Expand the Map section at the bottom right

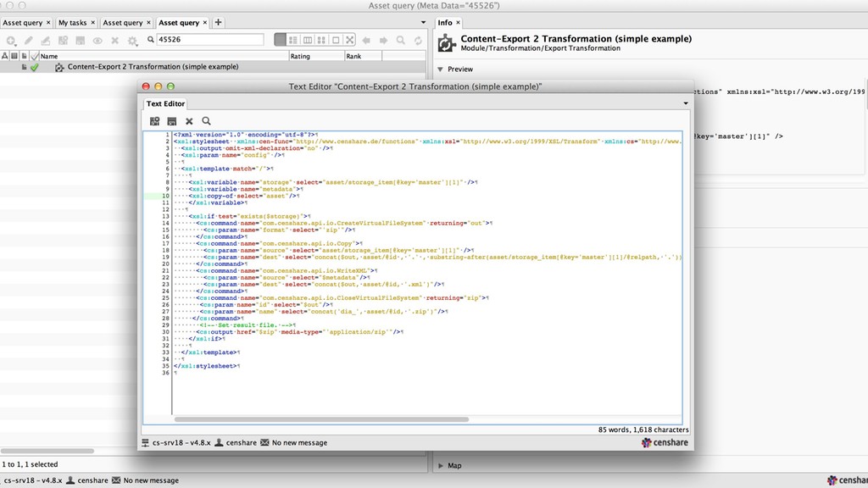click(441, 465)
